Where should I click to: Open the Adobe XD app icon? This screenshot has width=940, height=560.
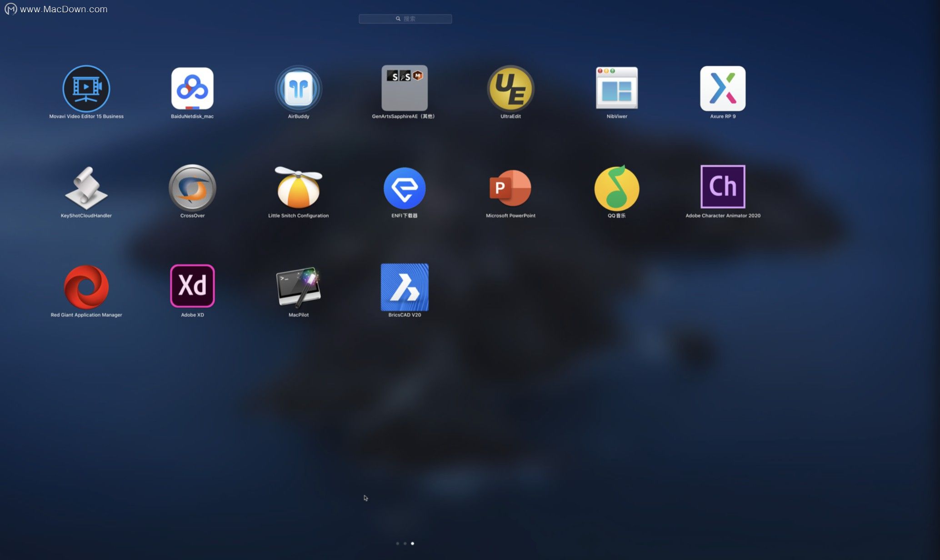tap(192, 286)
